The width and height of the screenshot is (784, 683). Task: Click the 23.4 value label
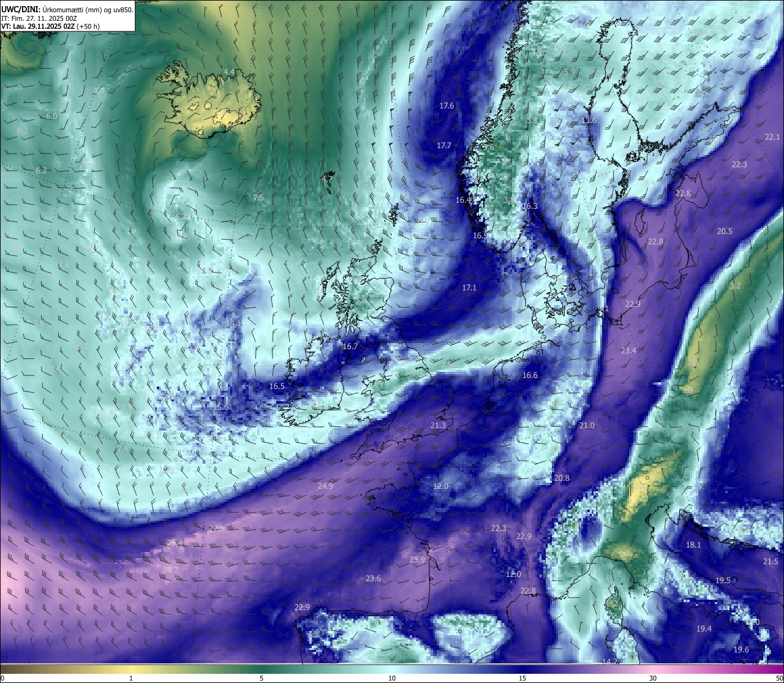point(628,350)
